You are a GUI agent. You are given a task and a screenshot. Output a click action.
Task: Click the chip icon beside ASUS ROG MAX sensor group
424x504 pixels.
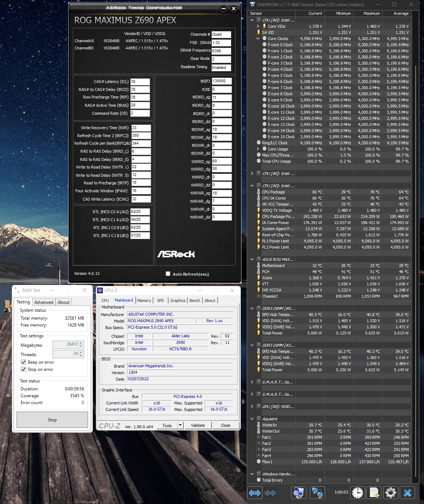[259, 259]
